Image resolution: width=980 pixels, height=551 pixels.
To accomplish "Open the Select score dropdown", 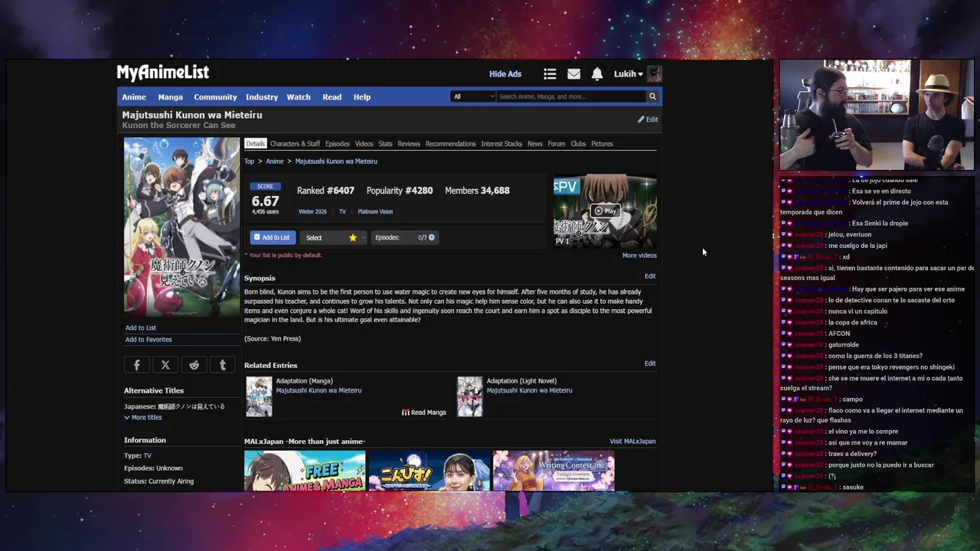I will 332,238.
